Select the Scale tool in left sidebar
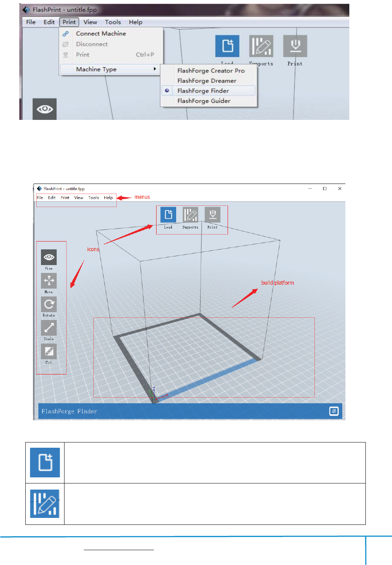This screenshot has width=392, height=565. (49, 328)
